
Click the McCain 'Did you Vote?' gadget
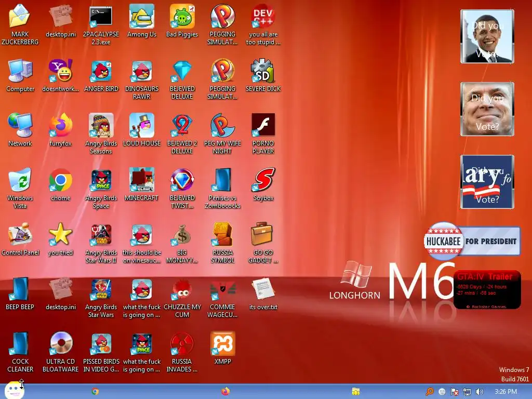tap(487, 109)
